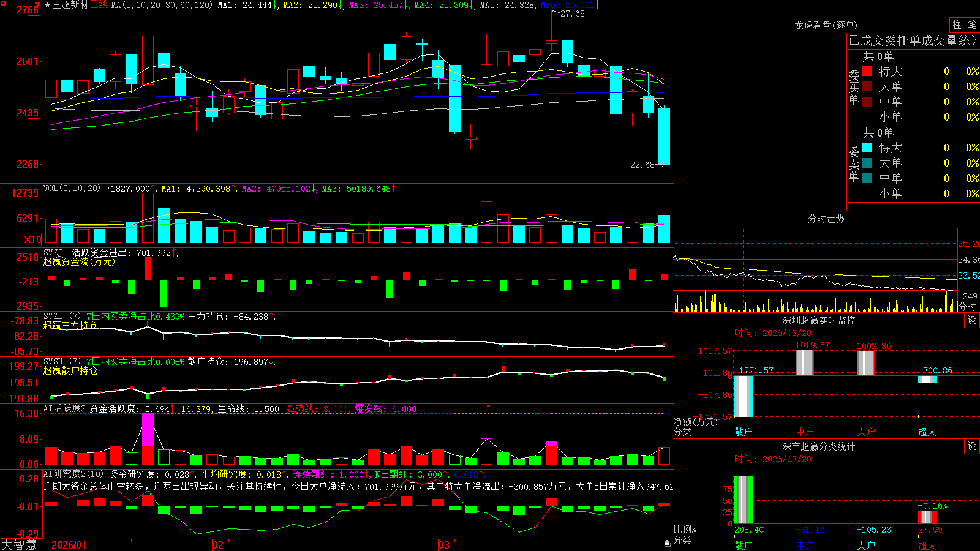Open the 设 settings for 深市超赢分类统计
The width and height of the screenshot is (980, 551).
pos(972,446)
